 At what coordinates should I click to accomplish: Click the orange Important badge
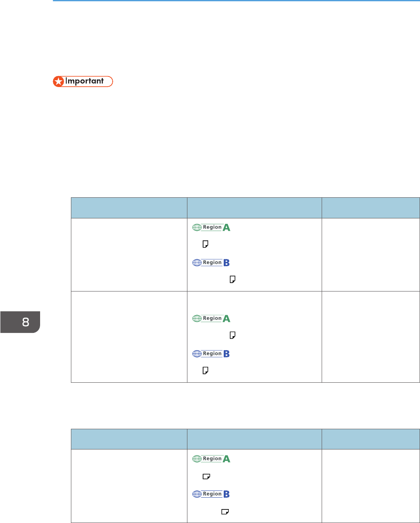(x=83, y=82)
